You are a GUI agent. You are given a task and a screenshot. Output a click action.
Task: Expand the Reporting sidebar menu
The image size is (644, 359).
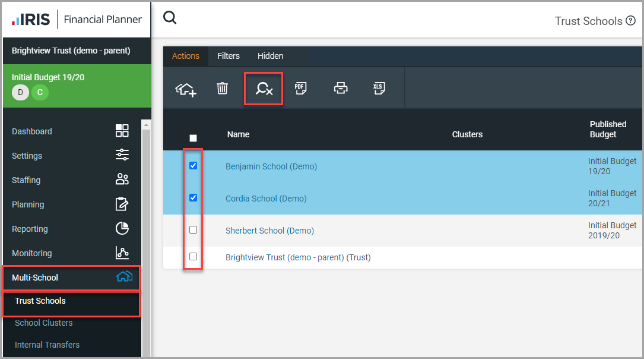click(x=71, y=229)
